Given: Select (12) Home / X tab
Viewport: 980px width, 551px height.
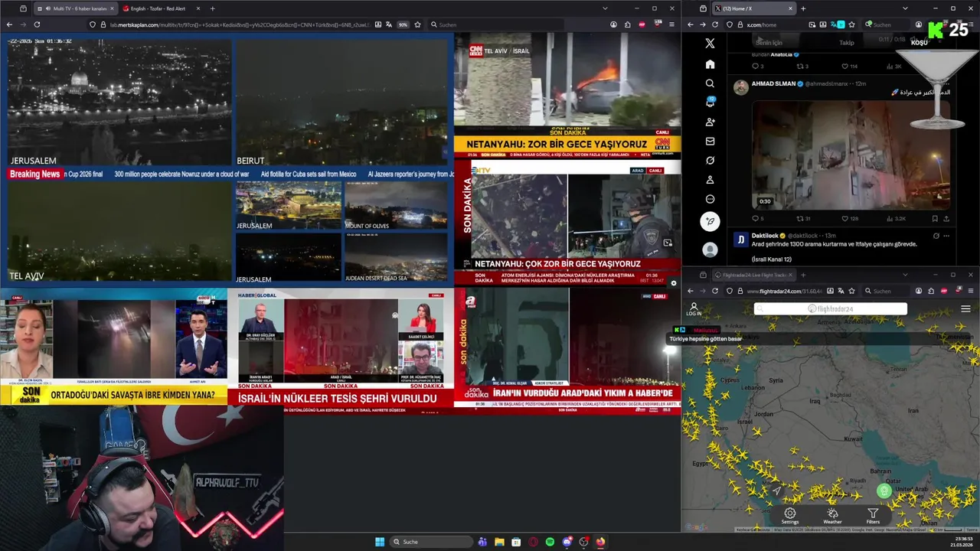Looking at the screenshot, I should (753, 8).
